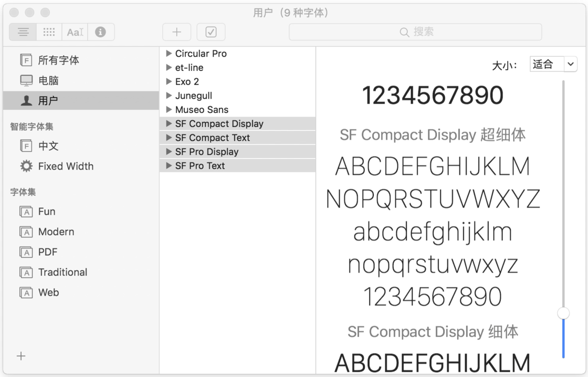Create a collection via bottom-left plus
Screen dimensions: 588x377
(x=21, y=356)
